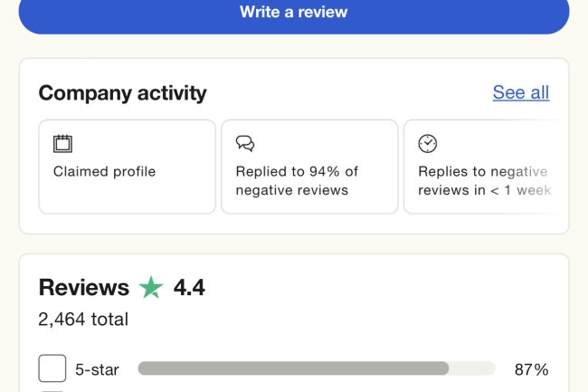Click empty space in the Reviews card right of 4.4
Image resolution: width=588 pixels, height=392 pixels.
click(380, 290)
